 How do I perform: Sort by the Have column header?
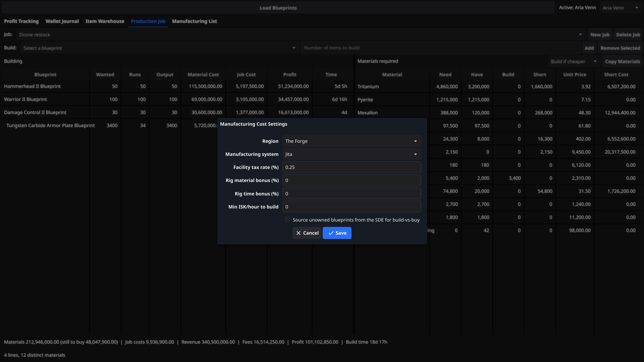[x=477, y=74]
